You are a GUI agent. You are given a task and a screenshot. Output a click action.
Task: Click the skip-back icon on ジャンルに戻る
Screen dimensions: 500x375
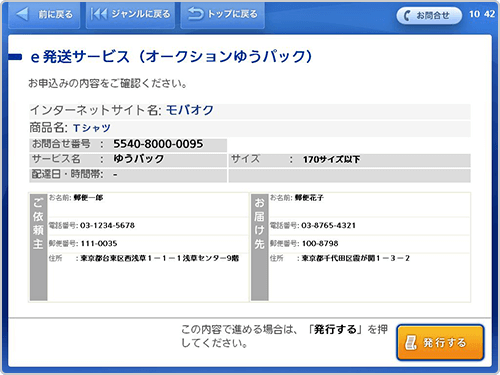[x=99, y=14]
